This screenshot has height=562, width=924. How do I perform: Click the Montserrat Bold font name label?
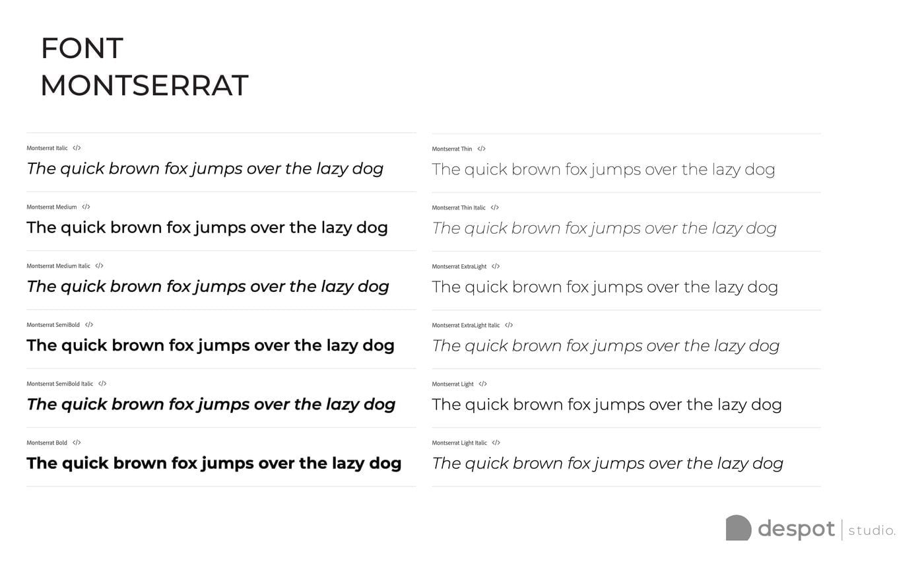(47, 443)
